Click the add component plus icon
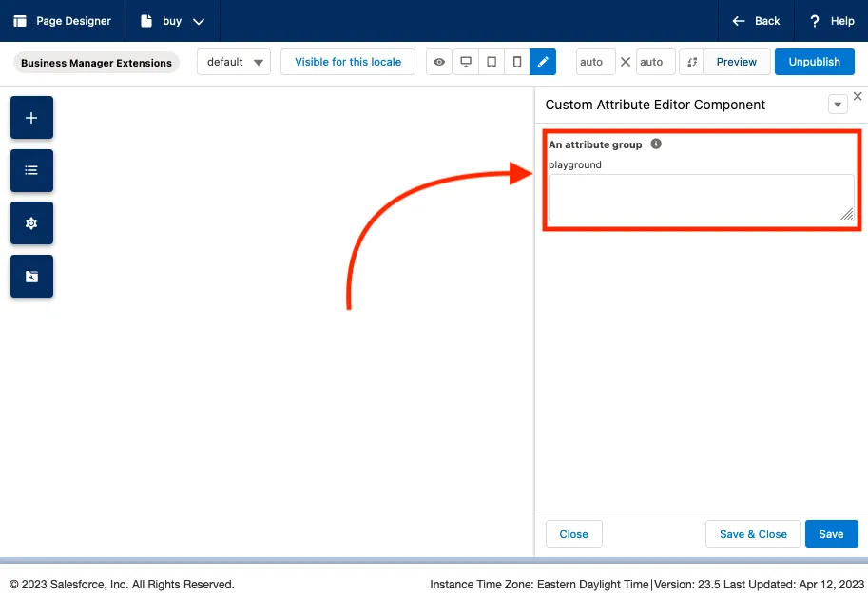The image size is (868, 597). pos(31,118)
